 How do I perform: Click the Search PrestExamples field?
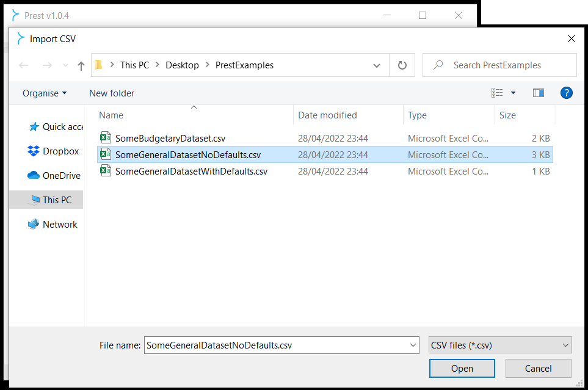[499, 65]
